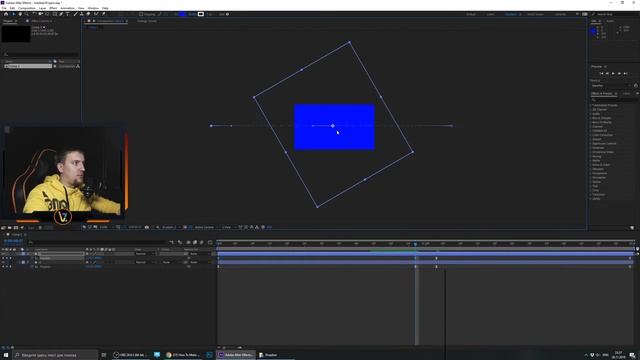640x360 pixels.
Task: Open the first layer's blending Mode dropdown
Action: [x=145, y=254]
